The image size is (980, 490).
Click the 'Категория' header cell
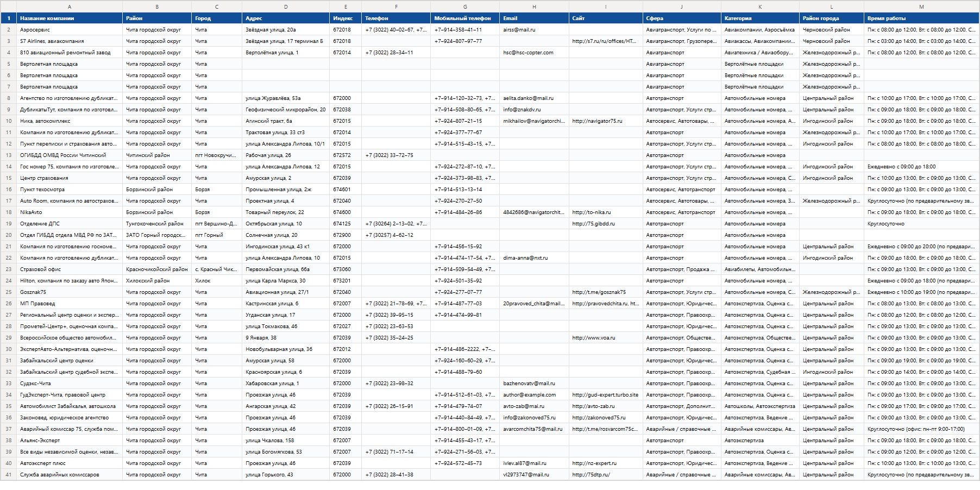pyautogui.click(x=760, y=18)
